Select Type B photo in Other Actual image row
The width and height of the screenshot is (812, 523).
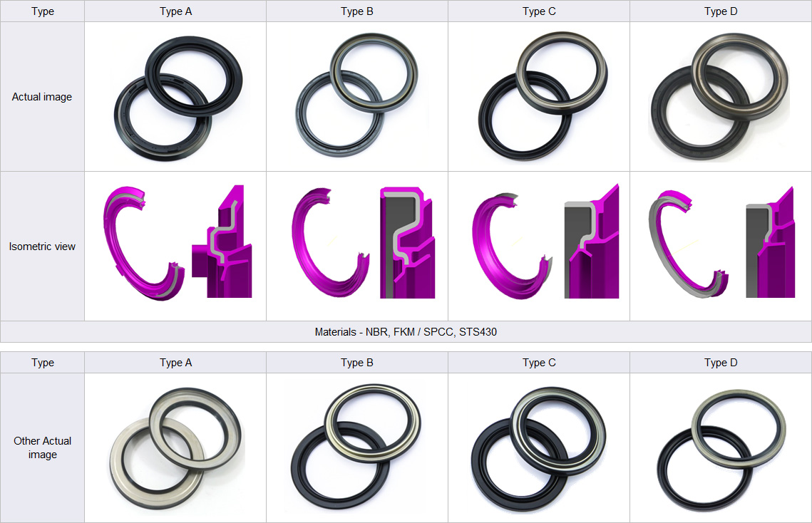[x=357, y=447]
